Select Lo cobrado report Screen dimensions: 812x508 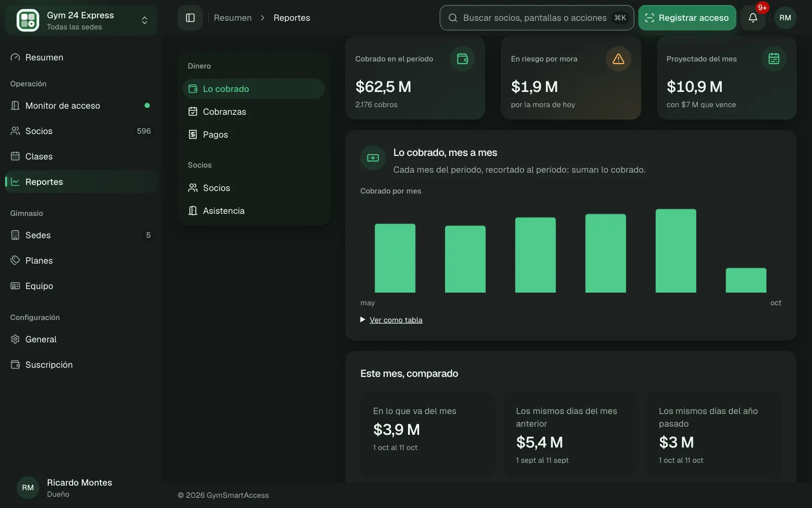(x=254, y=89)
